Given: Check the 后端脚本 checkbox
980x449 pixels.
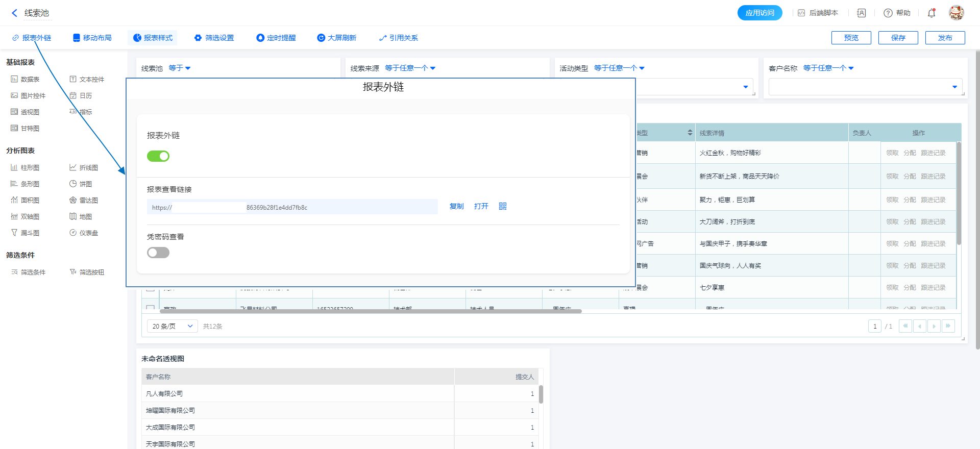Looking at the screenshot, I should [801, 13].
